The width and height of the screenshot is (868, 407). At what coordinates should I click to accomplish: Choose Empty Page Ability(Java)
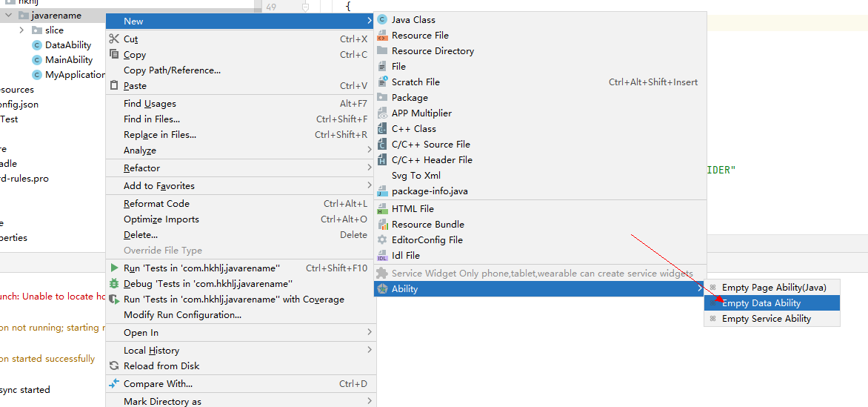tap(772, 287)
